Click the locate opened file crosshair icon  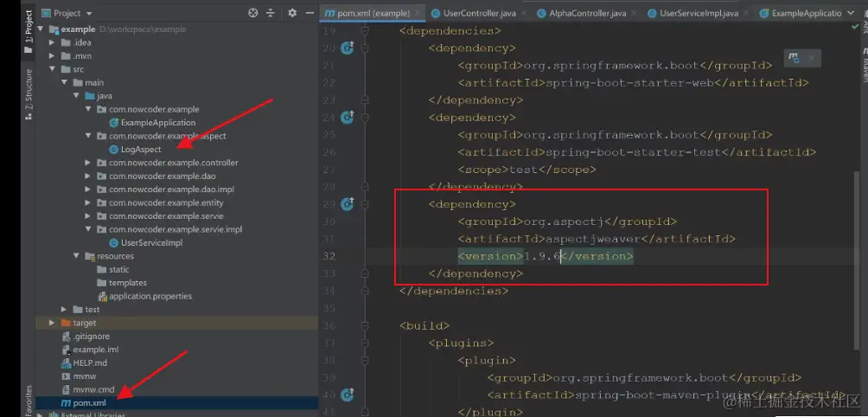253,13
